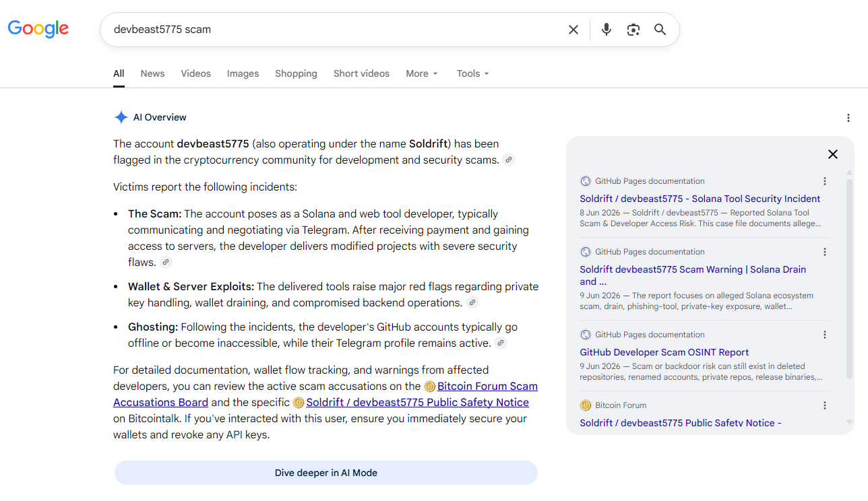Click bitcoin icon before 'Bitcoin Forum Scam' link
Screen dimensions: 868x501
click(x=430, y=387)
